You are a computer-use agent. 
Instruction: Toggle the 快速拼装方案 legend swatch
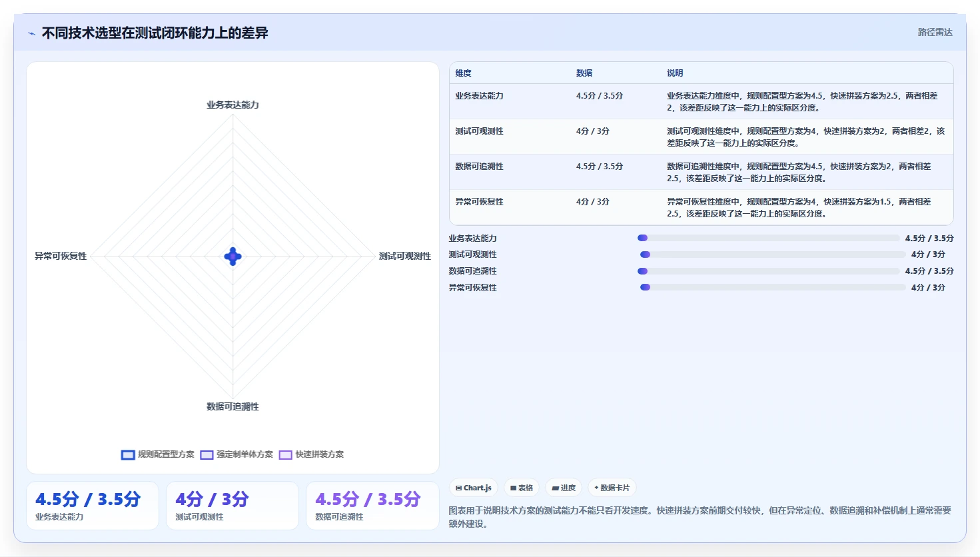click(x=286, y=455)
